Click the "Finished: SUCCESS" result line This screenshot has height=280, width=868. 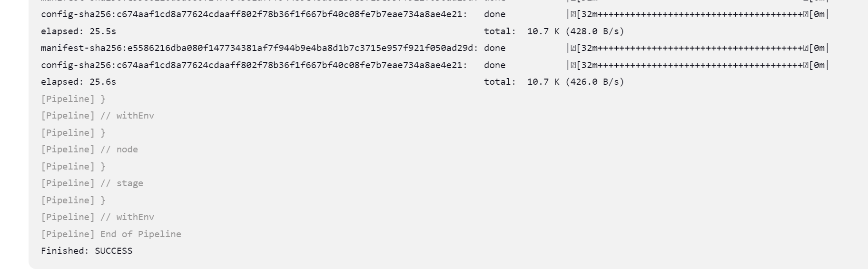tap(87, 251)
